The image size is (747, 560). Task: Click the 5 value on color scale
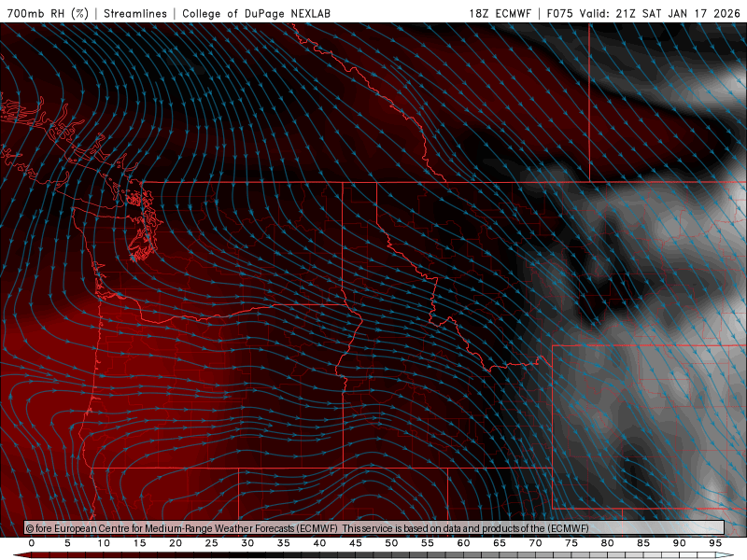pyautogui.click(x=67, y=543)
